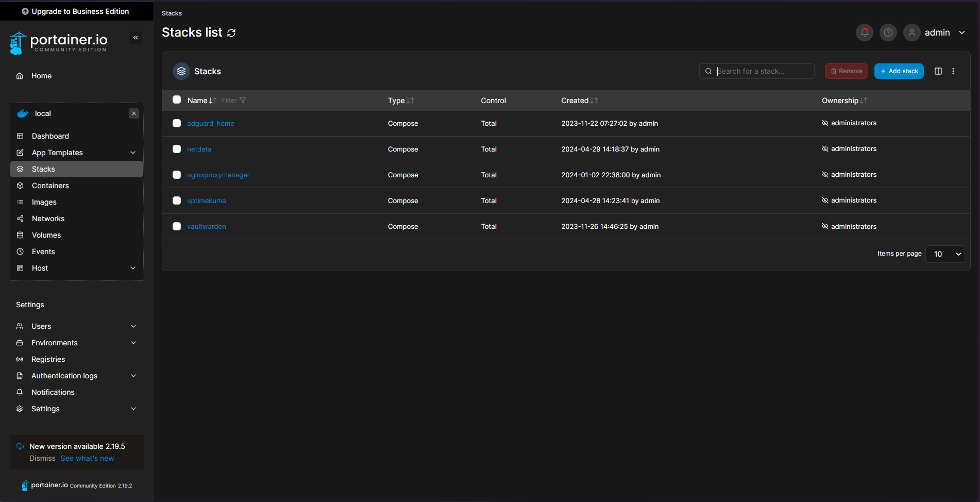Viewport: 980px width, 502px height.
Task: Check the select-all stacks checkbox
Action: pos(177,99)
